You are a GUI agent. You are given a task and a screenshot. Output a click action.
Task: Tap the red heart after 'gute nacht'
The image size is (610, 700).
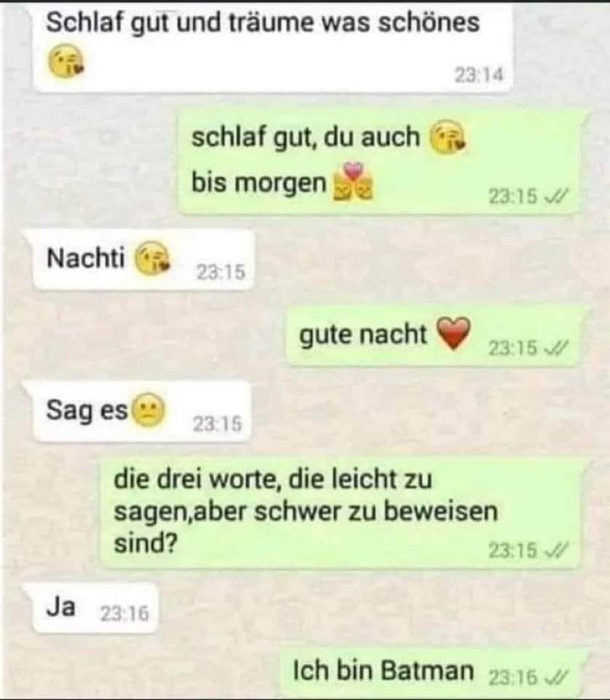tap(453, 333)
